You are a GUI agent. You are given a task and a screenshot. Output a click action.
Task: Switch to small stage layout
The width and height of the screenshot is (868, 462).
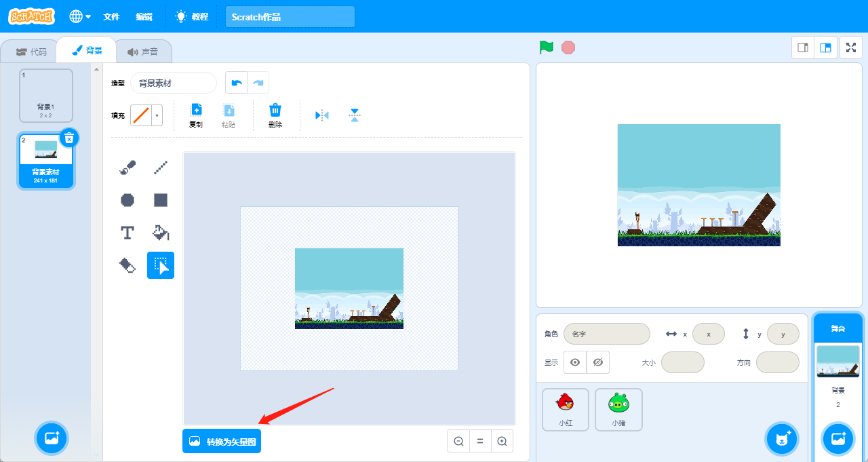coord(803,47)
